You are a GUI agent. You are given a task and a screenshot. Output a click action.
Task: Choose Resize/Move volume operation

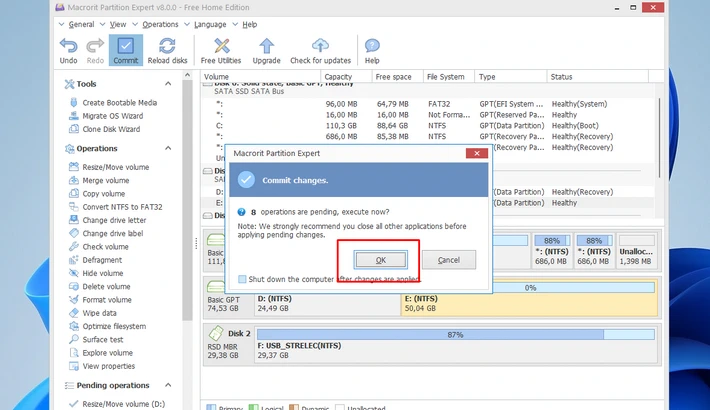coord(109,167)
